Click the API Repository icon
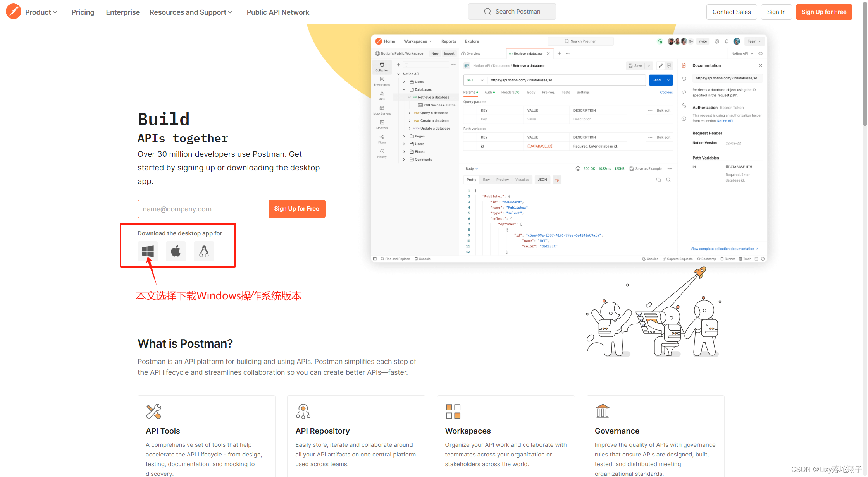This screenshot has height=477, width=868. 303,411
